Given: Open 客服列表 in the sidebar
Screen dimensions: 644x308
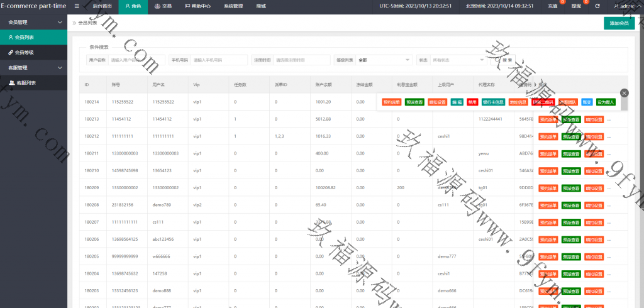Looking at the screenshot, I should (x=25, y=82).
